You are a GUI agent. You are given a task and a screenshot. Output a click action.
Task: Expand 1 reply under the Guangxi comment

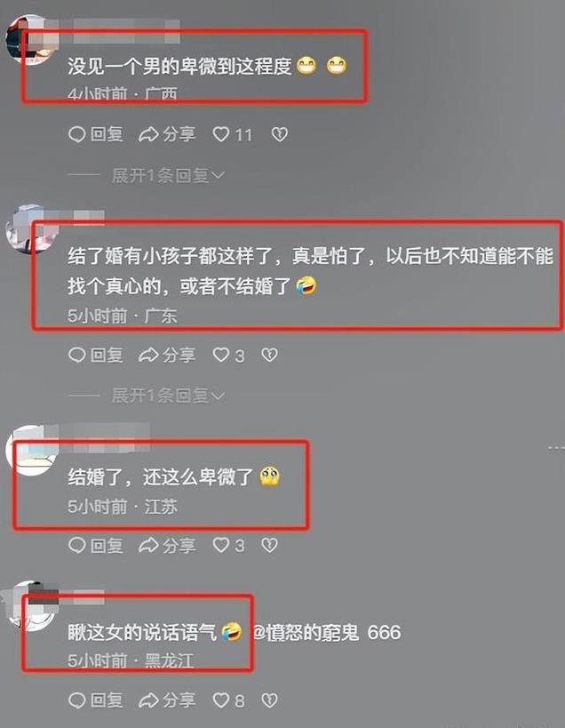[169, 175]
